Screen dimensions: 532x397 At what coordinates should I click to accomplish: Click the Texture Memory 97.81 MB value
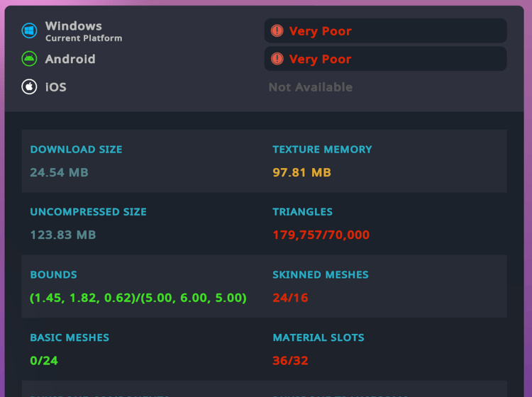click(301, 172)
